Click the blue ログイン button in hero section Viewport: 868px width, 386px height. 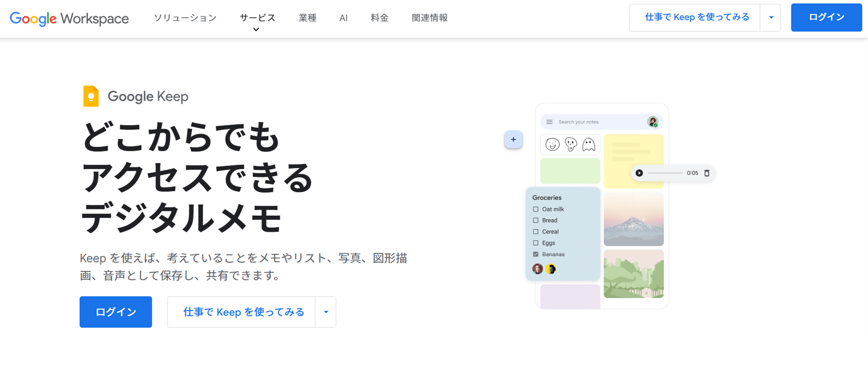116,312
